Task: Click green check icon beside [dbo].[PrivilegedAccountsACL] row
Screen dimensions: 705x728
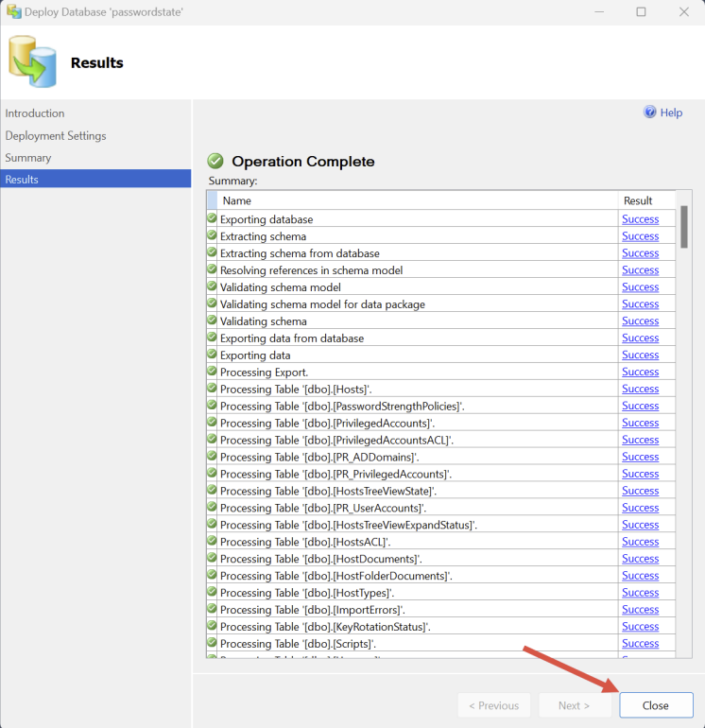Action: (x=212, y=440)
